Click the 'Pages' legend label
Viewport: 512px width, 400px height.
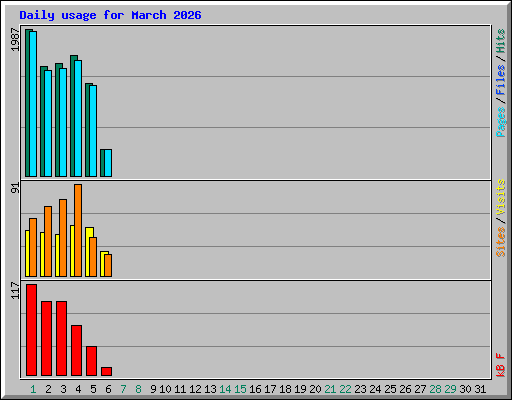501,122
